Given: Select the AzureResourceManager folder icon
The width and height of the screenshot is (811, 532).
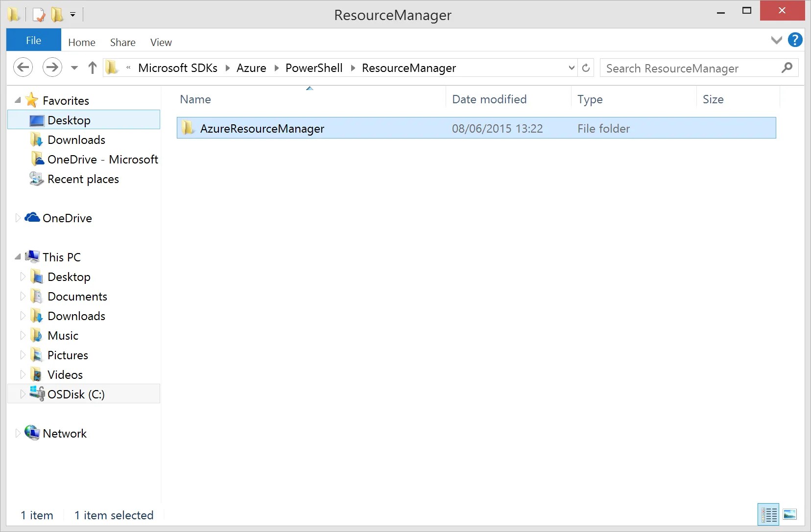Looking at the screenshot, I should [188, 128].
